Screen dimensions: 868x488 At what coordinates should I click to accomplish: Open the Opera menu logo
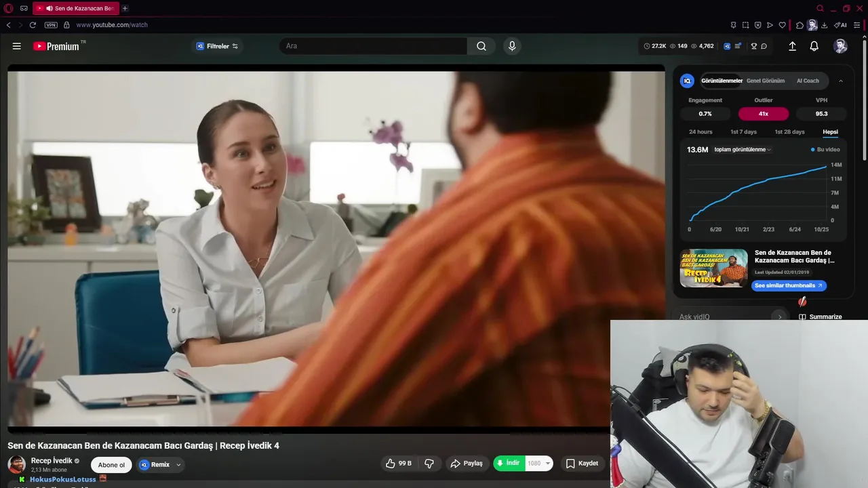7,8
